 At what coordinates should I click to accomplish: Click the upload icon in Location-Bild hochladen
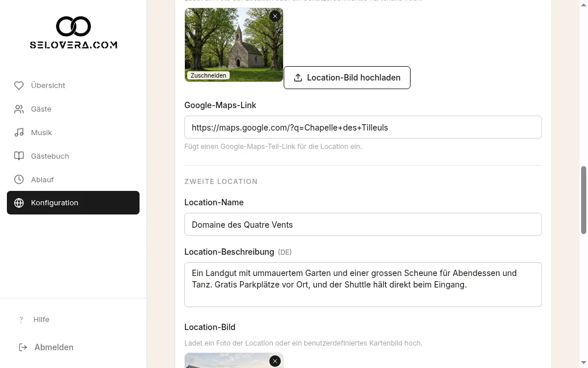point(298,78)
